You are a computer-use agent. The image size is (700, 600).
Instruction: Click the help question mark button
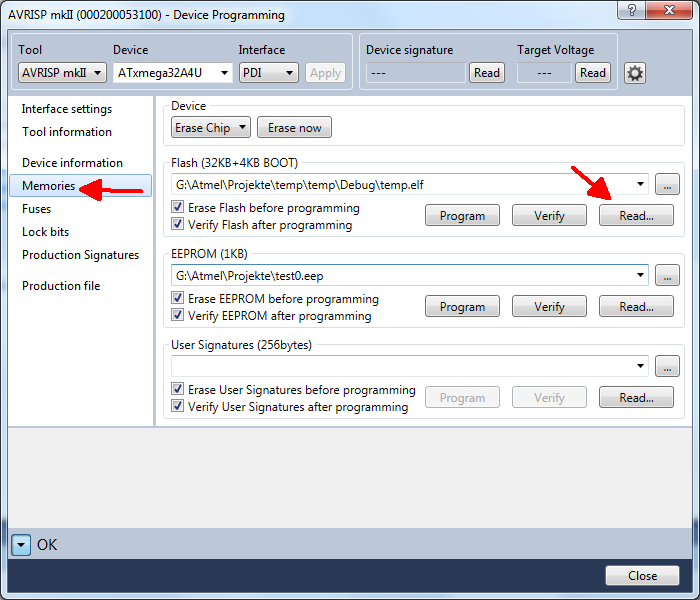pos(631,10)
